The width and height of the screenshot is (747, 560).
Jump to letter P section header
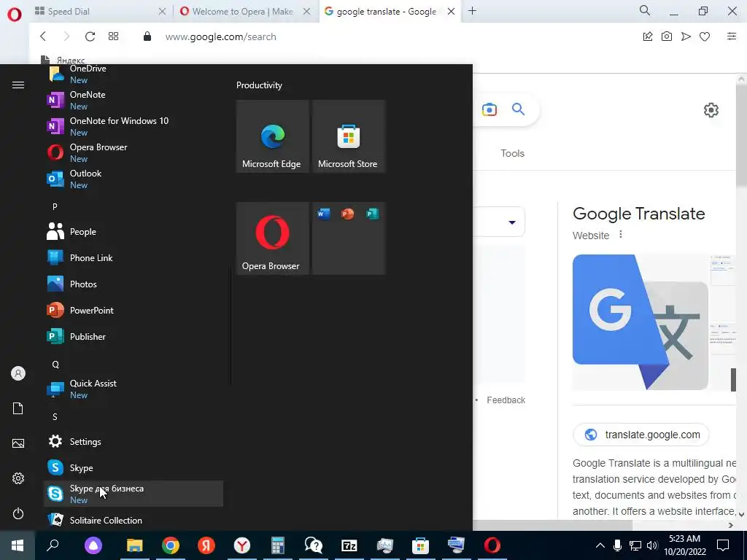click(x=55, y=206)
